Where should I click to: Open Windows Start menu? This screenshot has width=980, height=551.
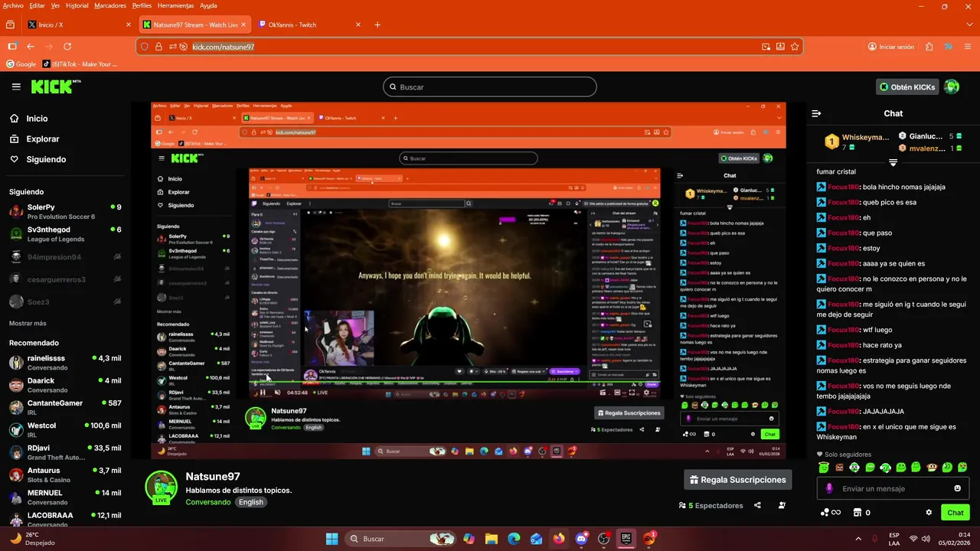tap(332, 539)
